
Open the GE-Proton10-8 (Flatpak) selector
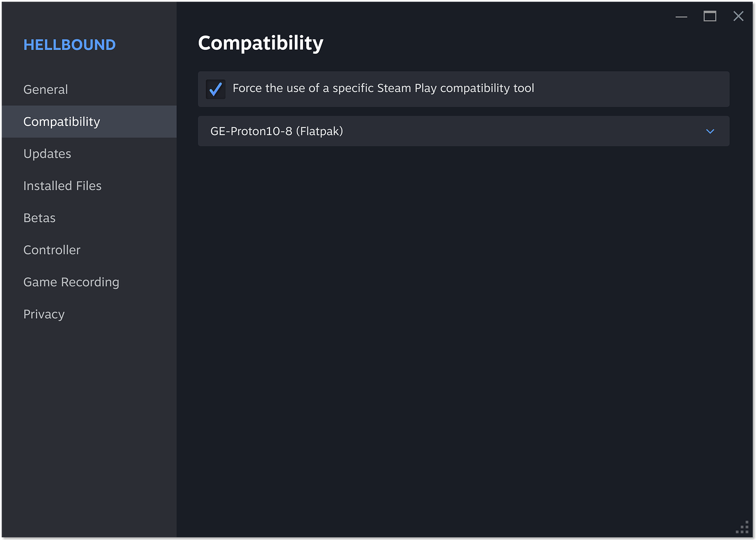point(463,131)
